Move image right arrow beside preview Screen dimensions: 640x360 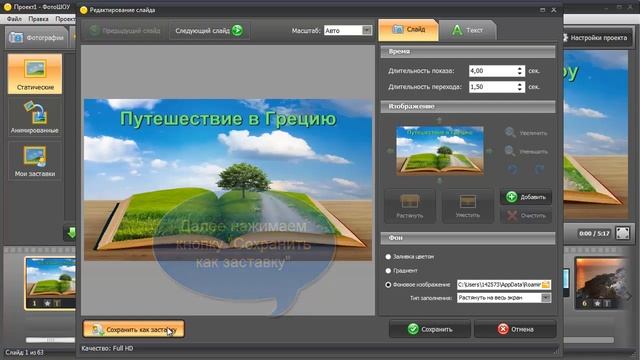coord(489,151)
